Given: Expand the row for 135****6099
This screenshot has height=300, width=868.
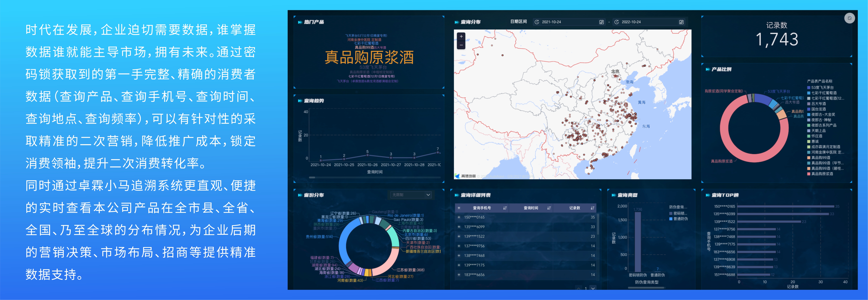Looking at the screenshot, I should pyautogui.click(x=459, y=227).
